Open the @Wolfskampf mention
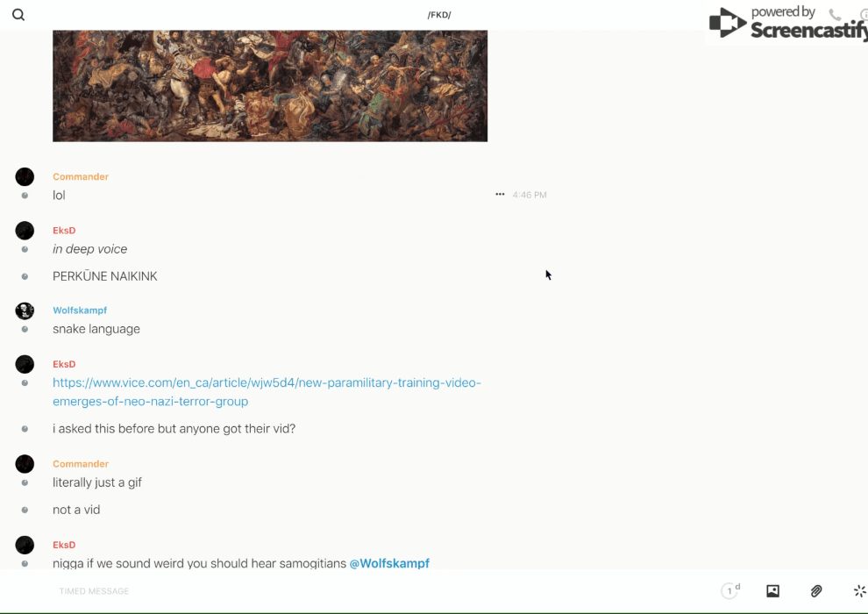868x614 pixels. (x=389, y=563)
